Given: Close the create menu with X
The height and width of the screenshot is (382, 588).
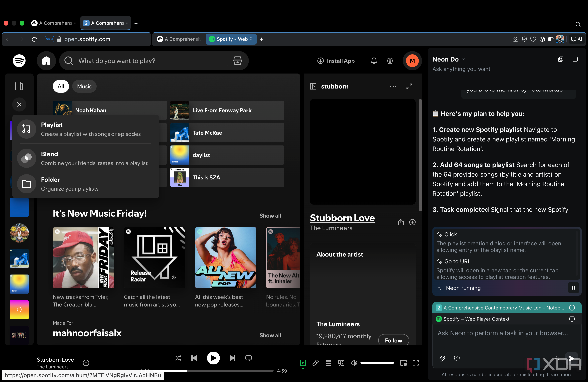Looking at the screenshot, I should coord(19,104).
